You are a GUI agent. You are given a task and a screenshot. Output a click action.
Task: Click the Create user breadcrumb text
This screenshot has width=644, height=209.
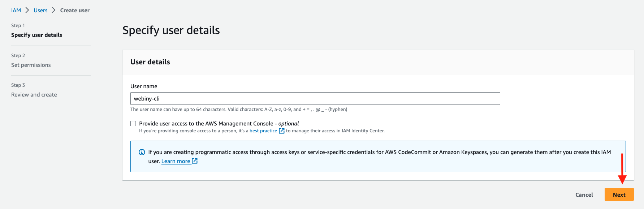(75, 10)
